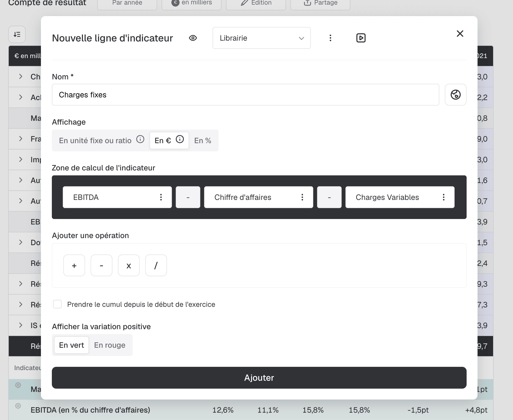Open the "Par année" selector
Screen dimensions: 513x420
coord(127,3)
